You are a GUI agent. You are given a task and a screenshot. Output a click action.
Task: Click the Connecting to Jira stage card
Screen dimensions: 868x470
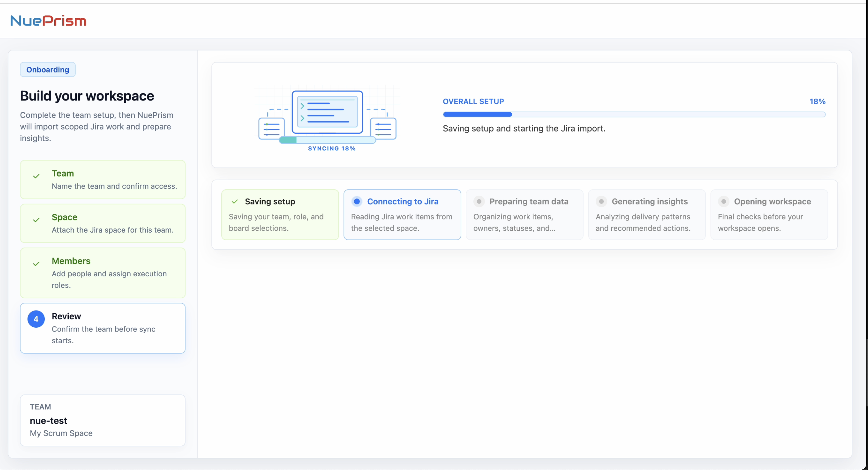coord(402,214)
